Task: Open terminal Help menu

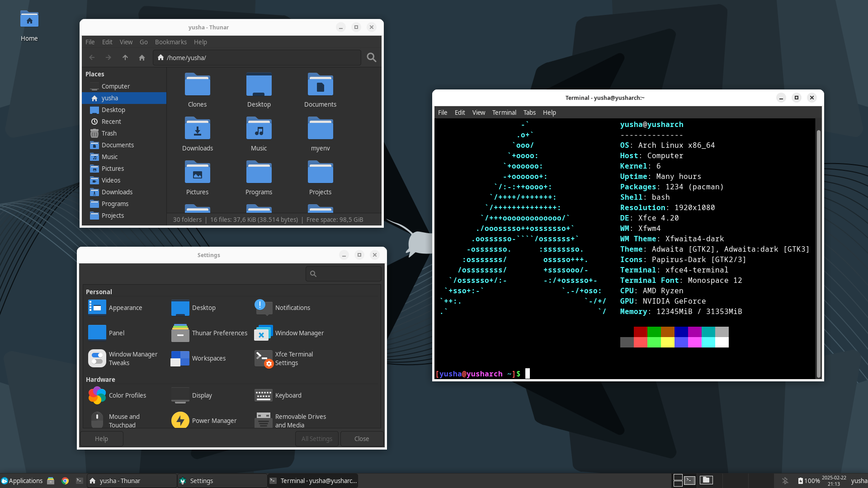Action: coord(549,112)
